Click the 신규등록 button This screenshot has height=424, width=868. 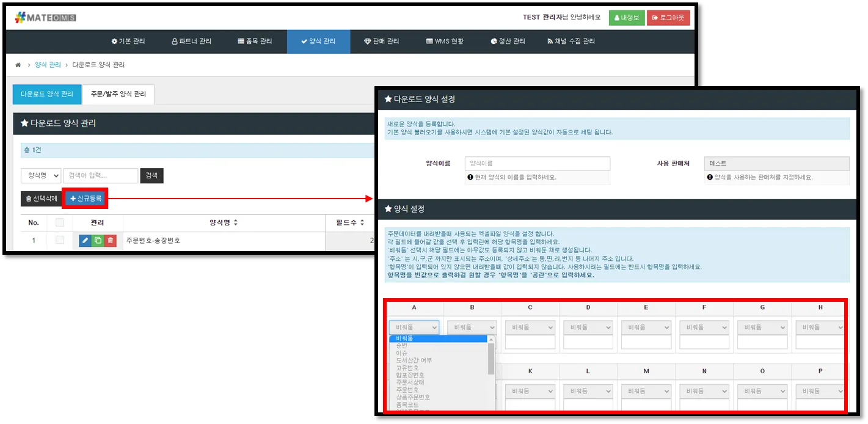(x=86, y=199)
